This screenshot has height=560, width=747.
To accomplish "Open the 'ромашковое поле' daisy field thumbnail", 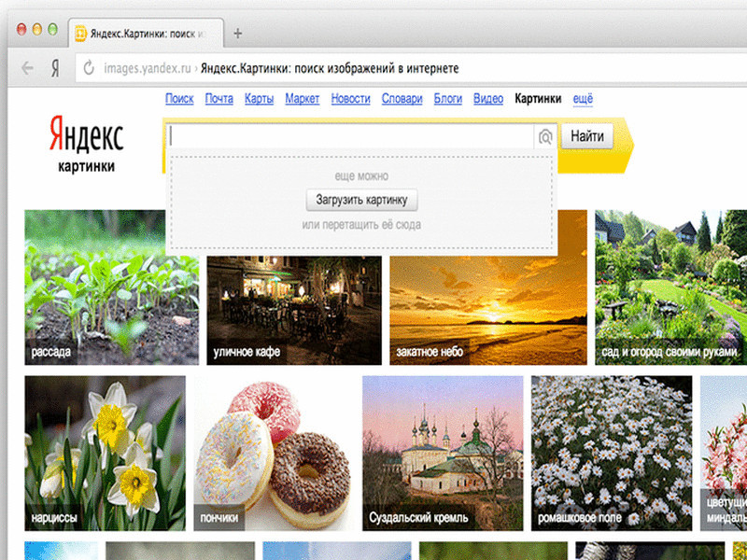I will [x=612, y=454].
